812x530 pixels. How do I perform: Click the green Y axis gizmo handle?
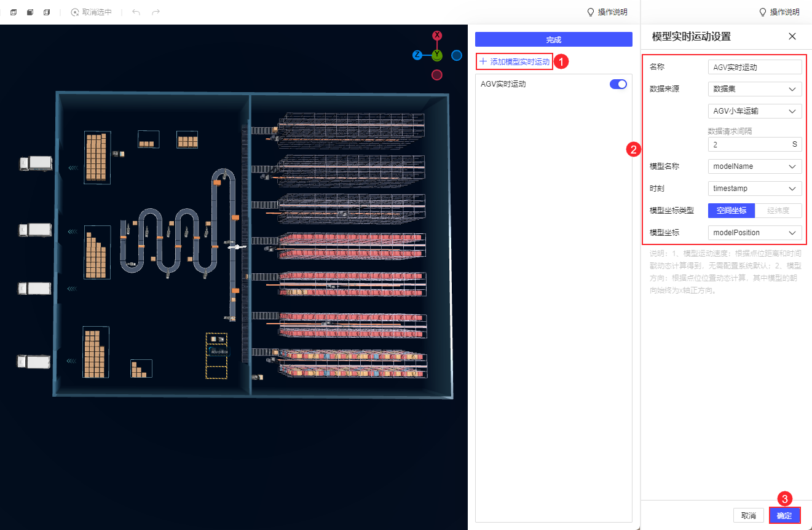click(437, 55)
